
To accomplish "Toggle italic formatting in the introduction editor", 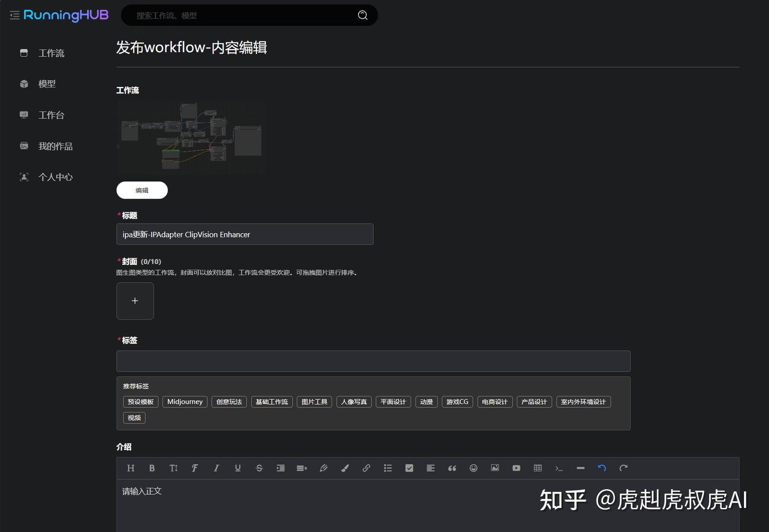I will (x=216, y=468).
